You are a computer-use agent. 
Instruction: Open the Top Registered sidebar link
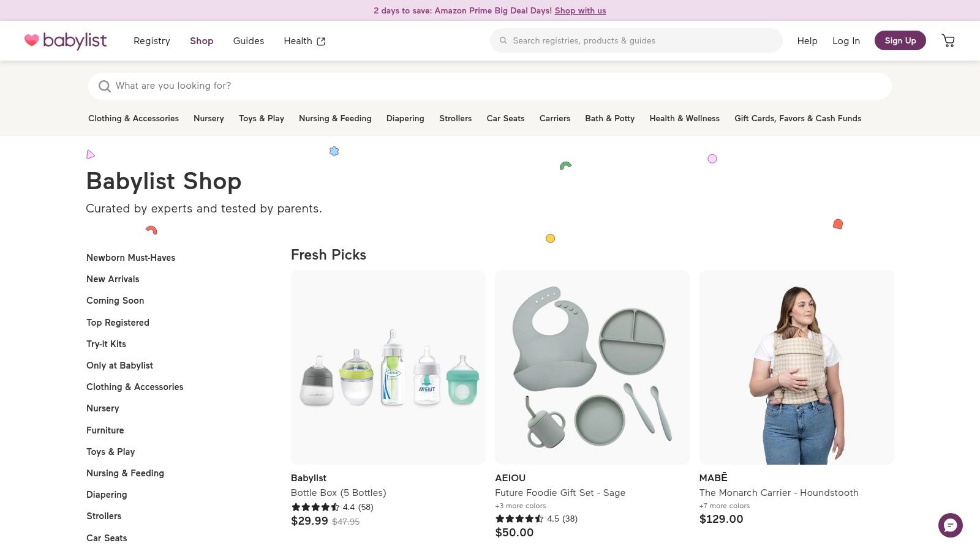point(118,322)
